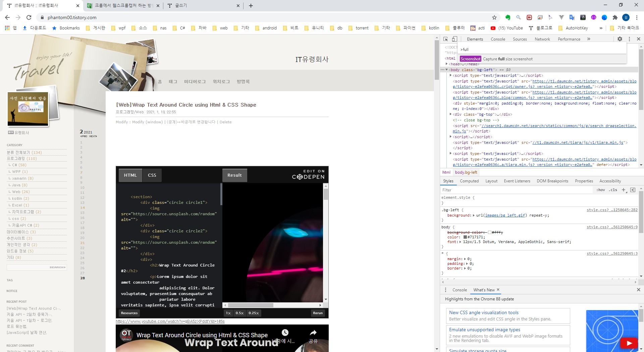This screenshot has width=644, height=352.
Task: Expand the head element node
Action: click(x=446, y=64)
